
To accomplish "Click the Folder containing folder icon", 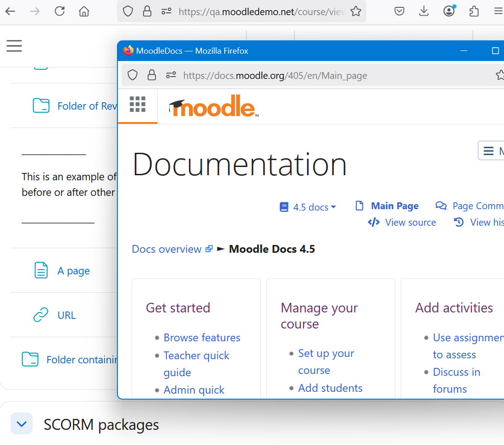I will tap(30, 359).
